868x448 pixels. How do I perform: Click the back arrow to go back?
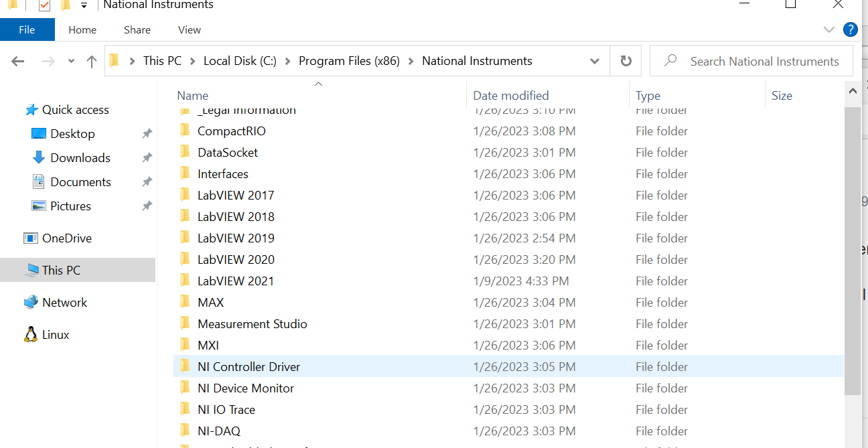pyautogui.click(x=18, y=60)
